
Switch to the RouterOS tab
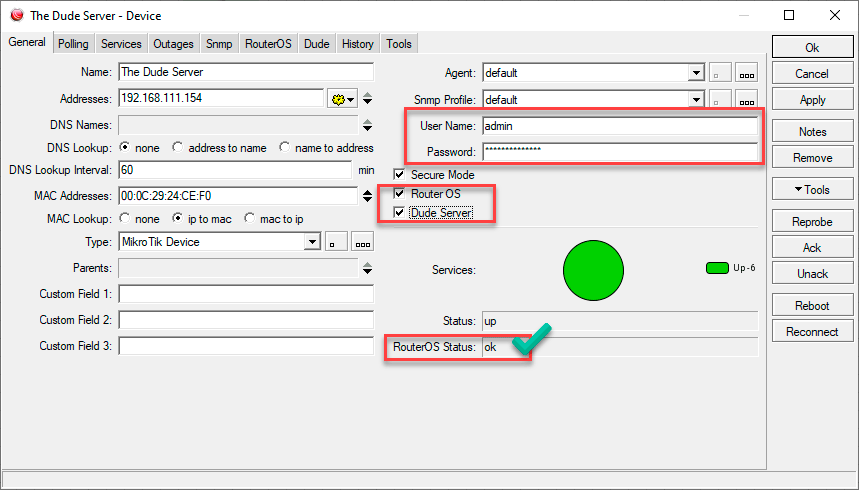[268, 44]
